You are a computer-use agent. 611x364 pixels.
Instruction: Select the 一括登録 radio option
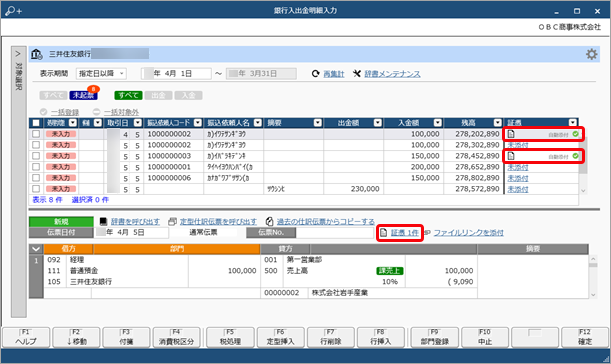(44, 112)
